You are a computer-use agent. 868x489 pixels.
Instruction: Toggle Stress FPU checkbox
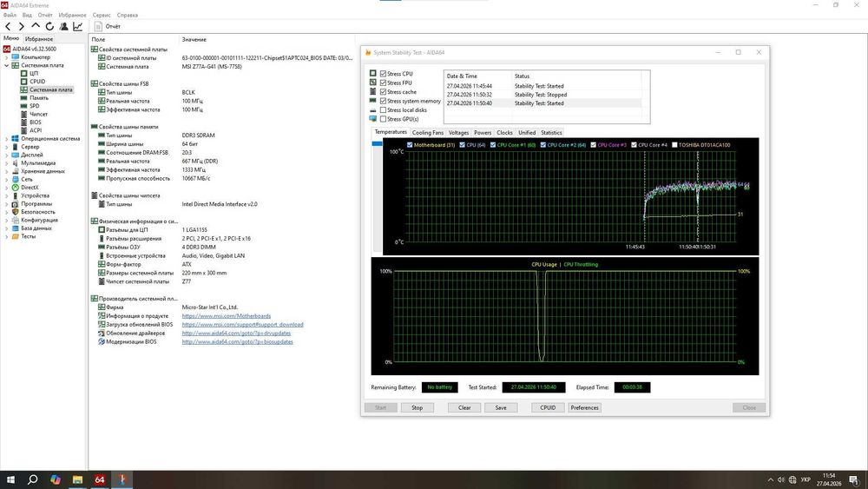pyautogui.click(x=383, y=83)
